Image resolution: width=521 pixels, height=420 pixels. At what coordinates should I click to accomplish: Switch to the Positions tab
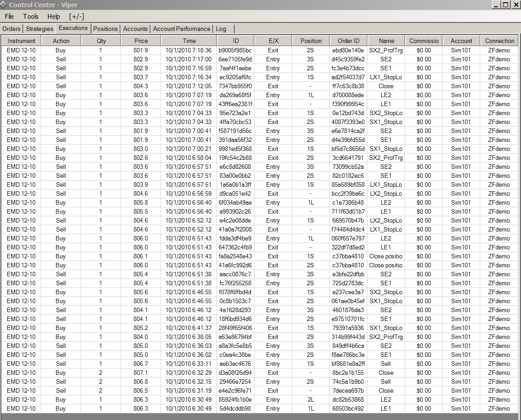[105, 29]
